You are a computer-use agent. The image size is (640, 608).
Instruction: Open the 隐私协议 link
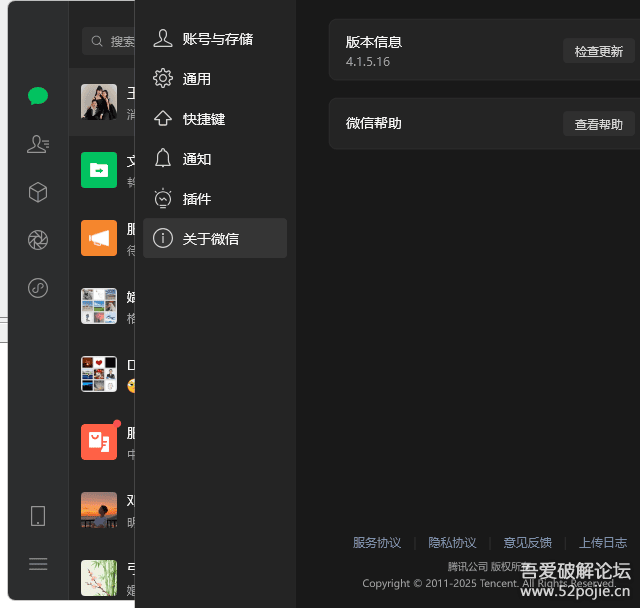[452, 543]
